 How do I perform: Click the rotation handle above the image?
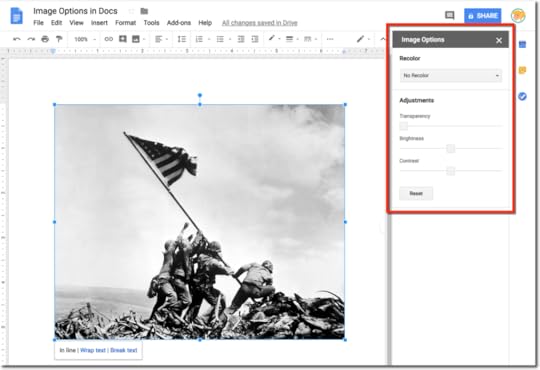pos(200,95)
